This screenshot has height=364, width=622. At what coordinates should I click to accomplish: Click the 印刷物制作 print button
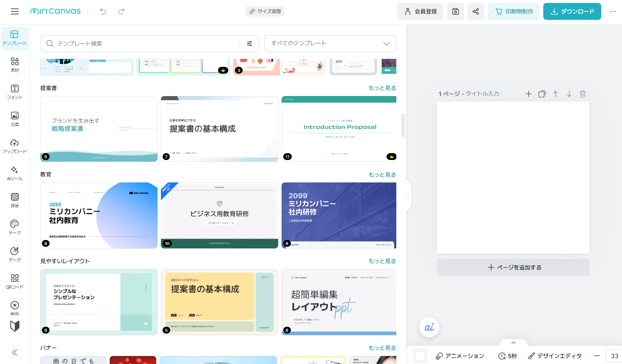tap(514, 11)
